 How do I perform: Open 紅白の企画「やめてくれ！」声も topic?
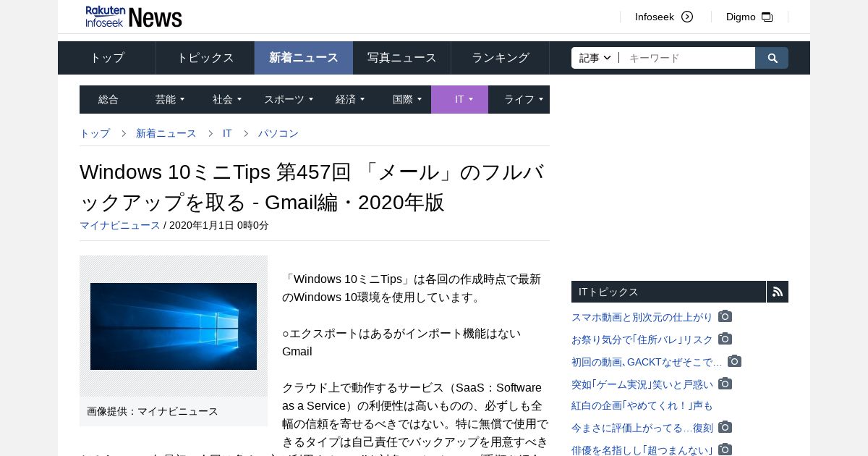click(642, 405)
